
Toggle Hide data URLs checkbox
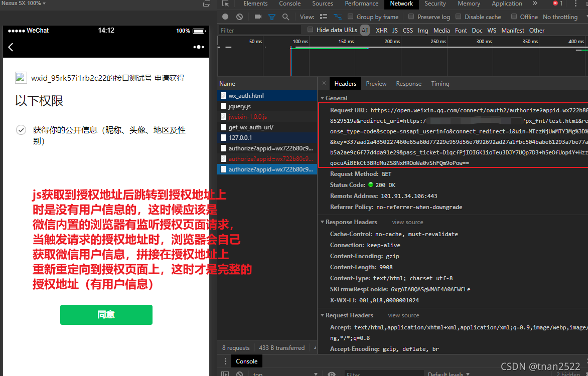(310, 30)
